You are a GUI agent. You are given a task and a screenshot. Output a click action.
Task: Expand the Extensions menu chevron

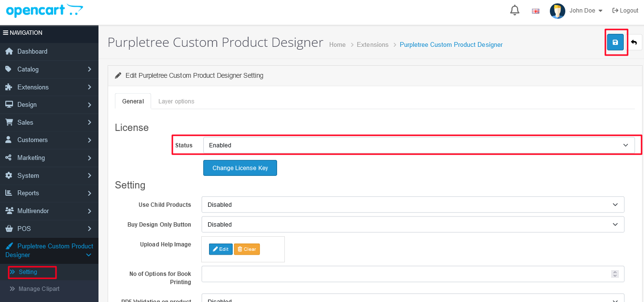[x=89, y=87]
